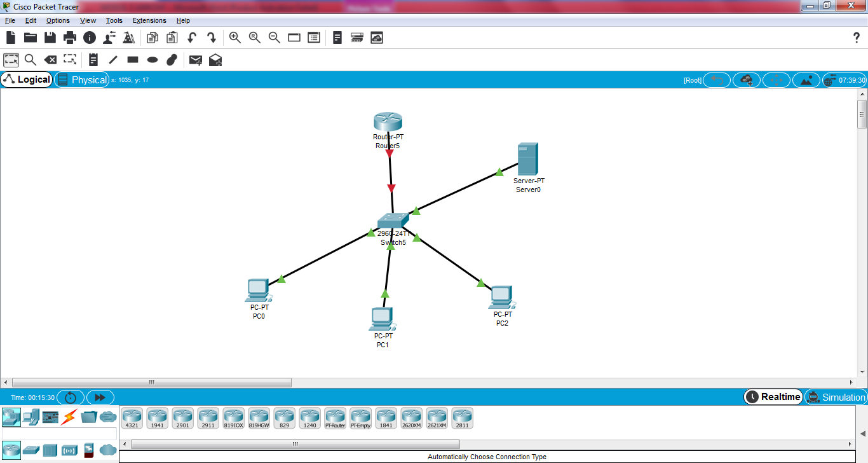Viewport: 868px width, 463px height.
Task: Switch to Simulation mode
Action: 836,397
